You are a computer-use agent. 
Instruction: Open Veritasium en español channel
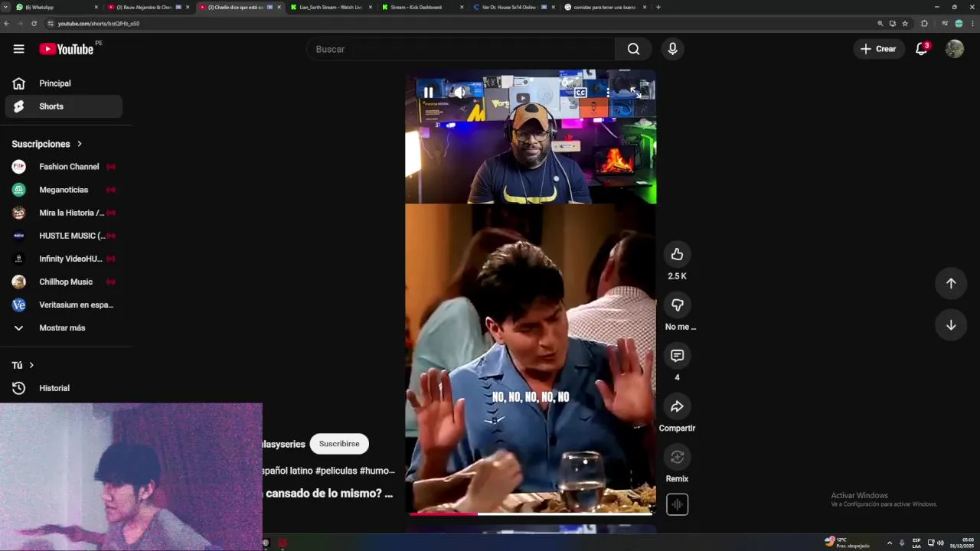click(x=64, y=305)
